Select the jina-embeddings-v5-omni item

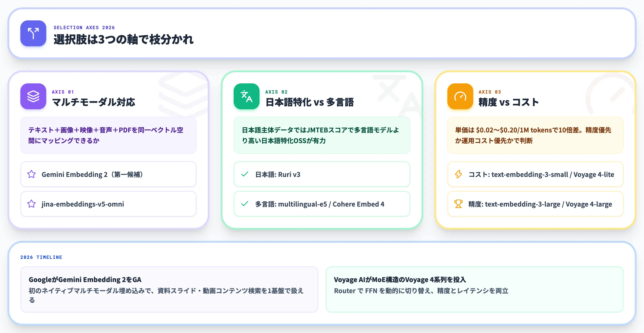coord(108,204)
